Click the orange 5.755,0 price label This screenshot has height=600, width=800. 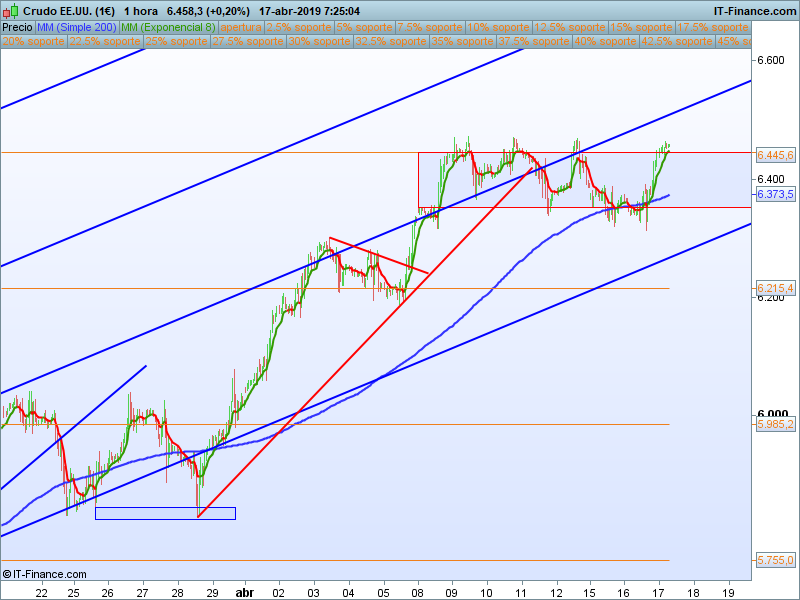[776, 560]
